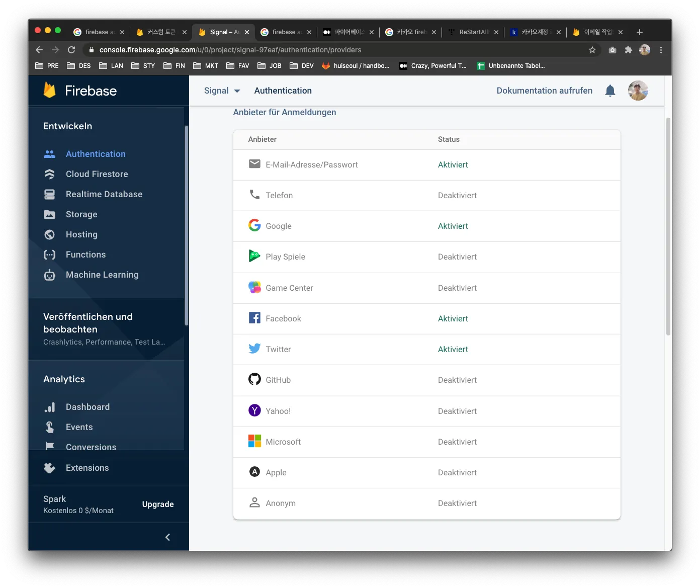
Task: Click the Firebase logo icon
Action: pos(49,91)
